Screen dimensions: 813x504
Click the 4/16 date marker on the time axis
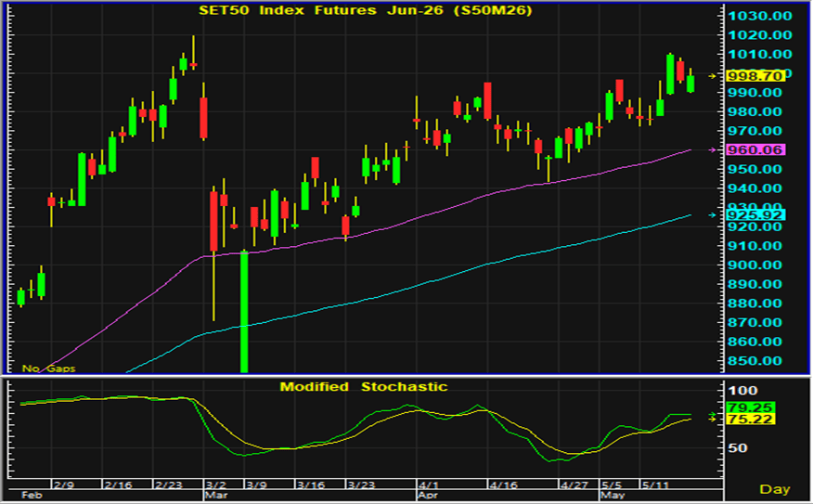coord(504,485)
